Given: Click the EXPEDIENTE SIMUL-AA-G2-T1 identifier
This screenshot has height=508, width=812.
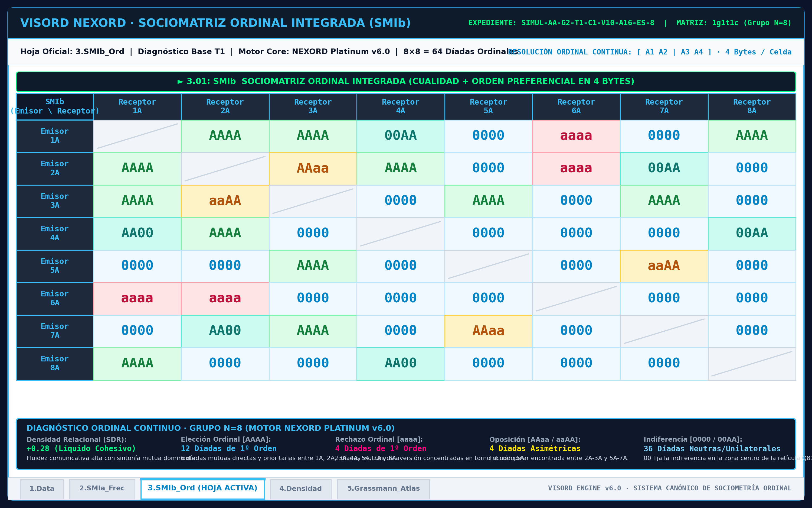Looking at the screenshot, I should (561, 23).
